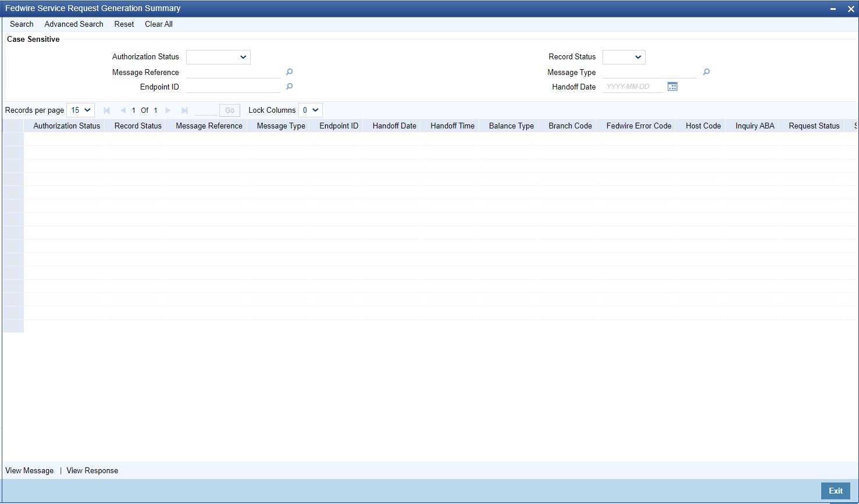The width and height of the screenshot is (859, 504).
Task: Click the Exit button
Action: [836, 491]
